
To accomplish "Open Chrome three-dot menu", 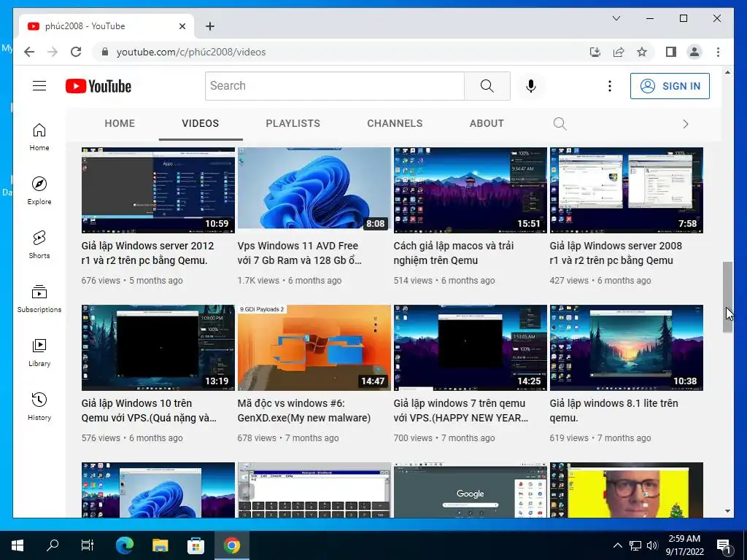I will (718, 52).
